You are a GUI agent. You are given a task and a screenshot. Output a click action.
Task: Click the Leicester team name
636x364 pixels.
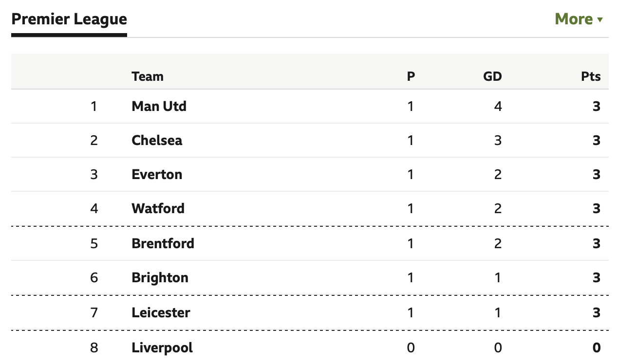[161, 312]
